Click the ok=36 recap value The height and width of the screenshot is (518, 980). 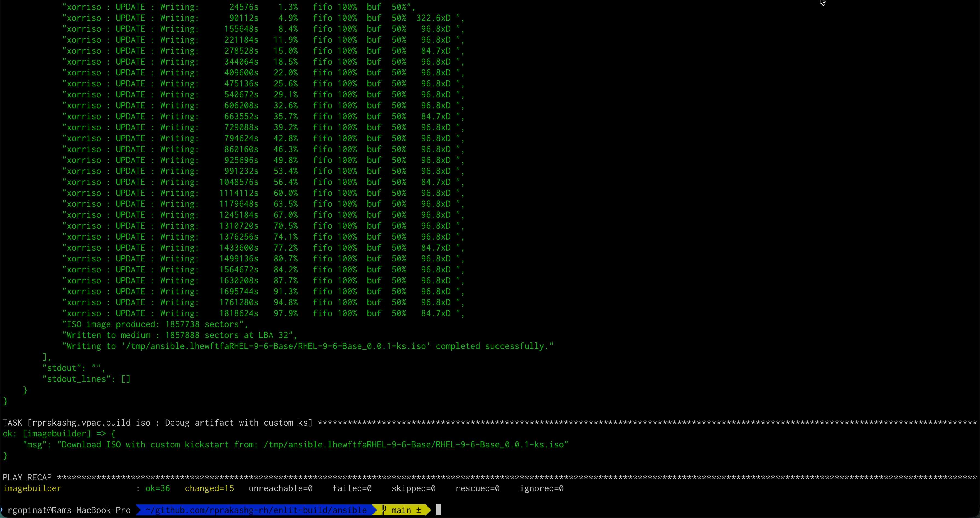coord(157,488)
